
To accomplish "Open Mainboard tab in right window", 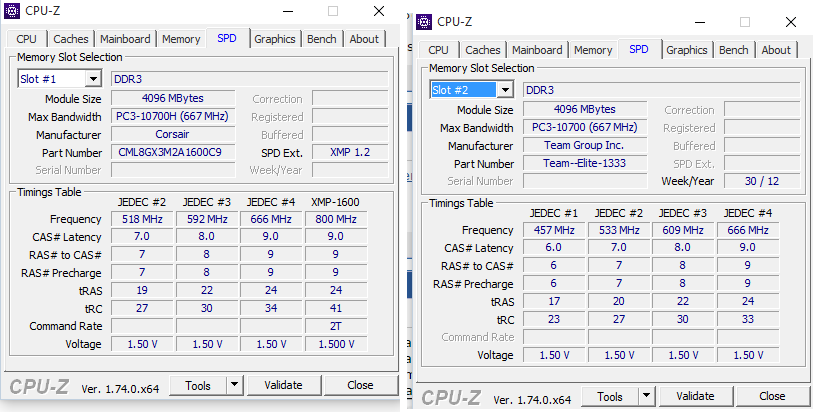I will [537, 50].
